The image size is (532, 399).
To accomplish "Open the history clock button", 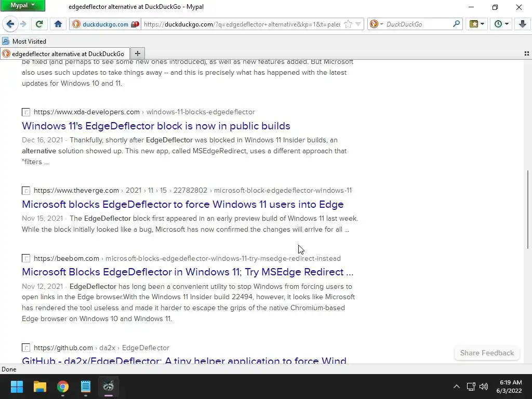I will point(498,24).
